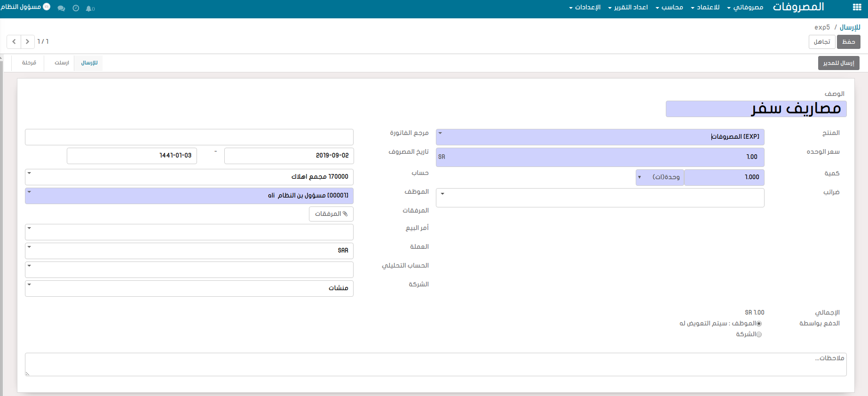
Task: Click the user avatar next to مسؤول النظام
Action: tap(47, 7)
